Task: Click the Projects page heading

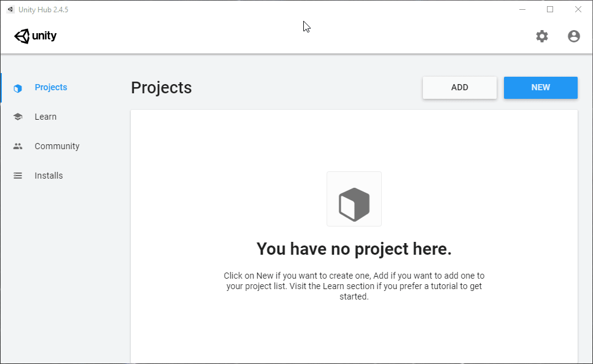Action: [x=161, y=88]
